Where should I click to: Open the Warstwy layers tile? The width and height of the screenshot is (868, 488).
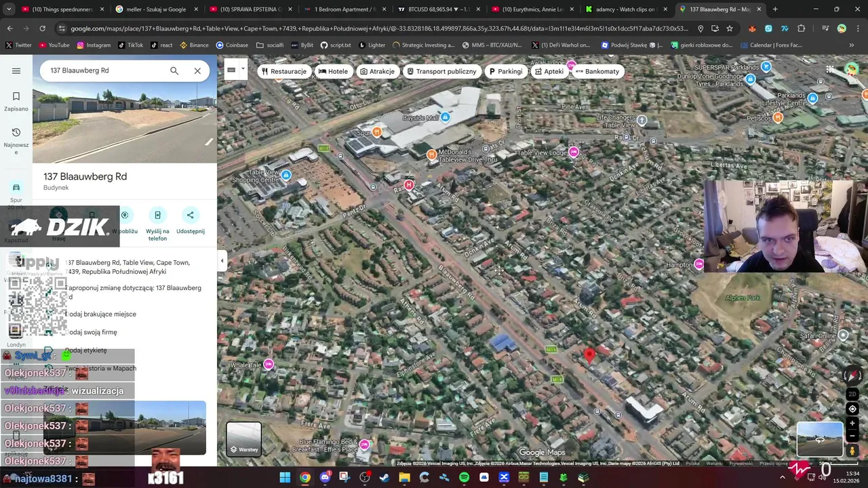pos(243,439)
